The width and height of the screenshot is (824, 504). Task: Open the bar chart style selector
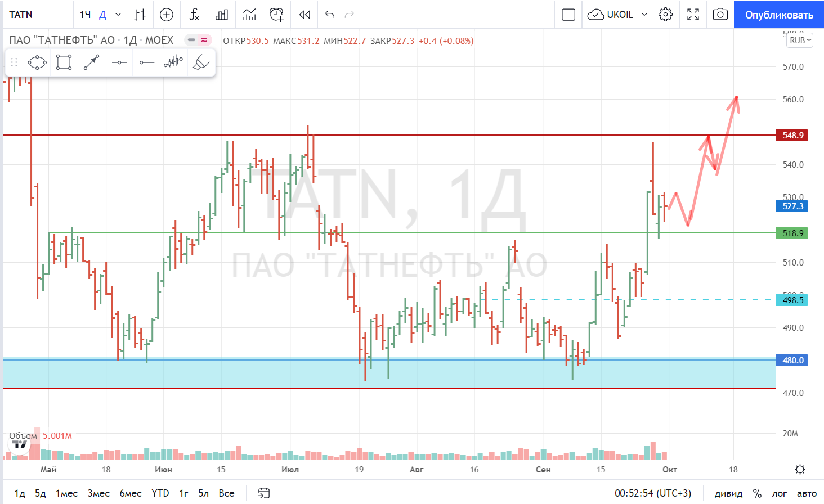(140, 15)
